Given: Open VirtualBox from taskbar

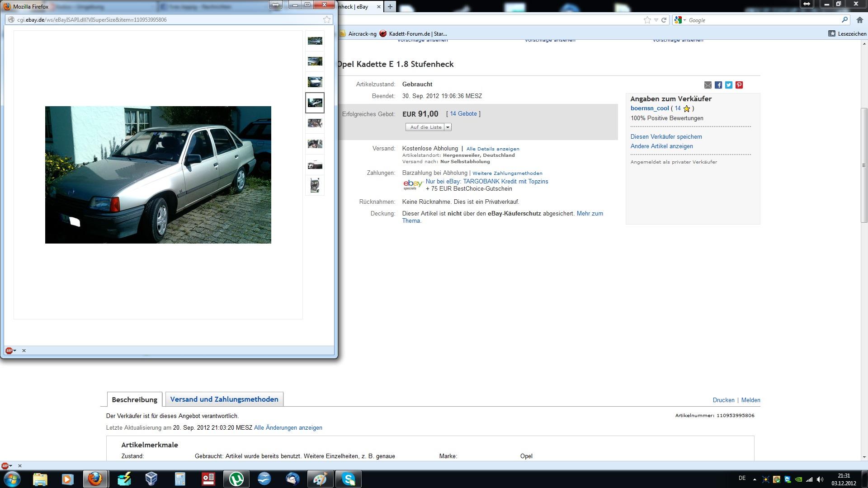Looking at the screenshot, I should click(151, 479).
